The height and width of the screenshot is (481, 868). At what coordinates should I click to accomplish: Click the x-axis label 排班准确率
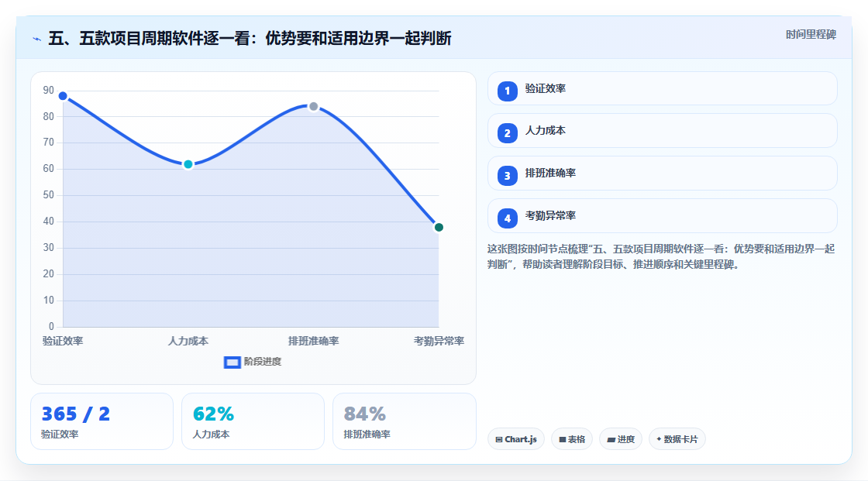click(313, 341)
